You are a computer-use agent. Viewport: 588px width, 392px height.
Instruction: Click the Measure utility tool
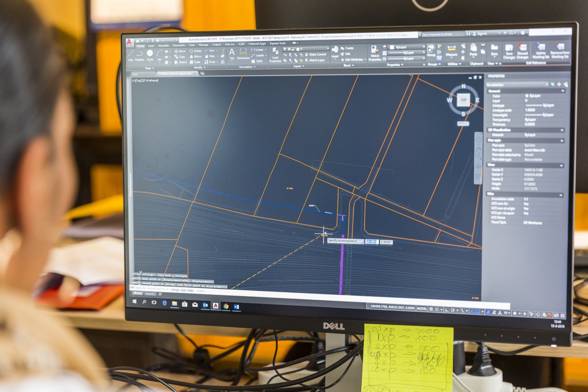coord(451,50)
